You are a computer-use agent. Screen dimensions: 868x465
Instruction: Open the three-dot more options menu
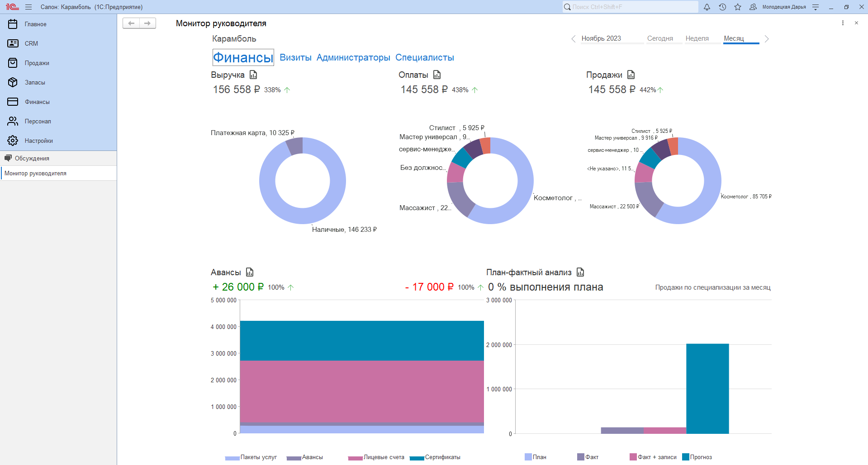(x=843, y=23)
